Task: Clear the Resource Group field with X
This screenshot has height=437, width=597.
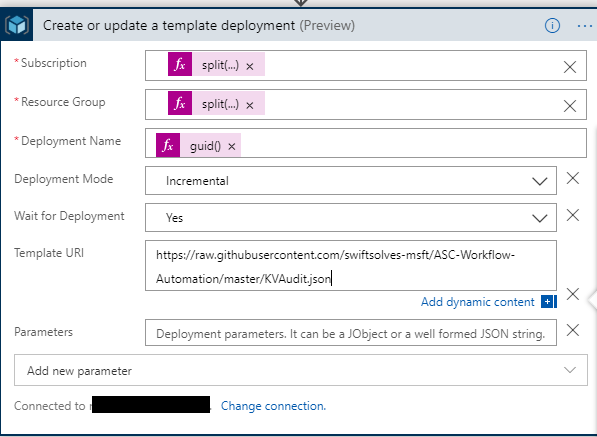Action: coord(570,106)
